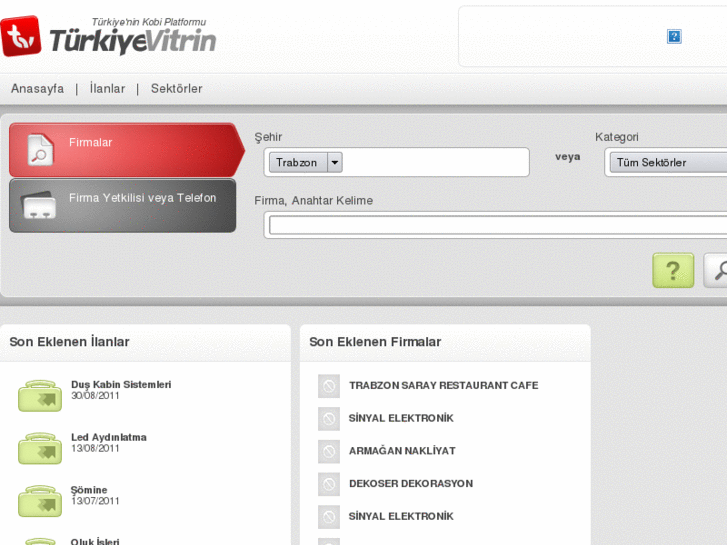Open the Şehir dropdown showing Trabzon
Viewport: 727px width, 545px height.
pos(306,162)
